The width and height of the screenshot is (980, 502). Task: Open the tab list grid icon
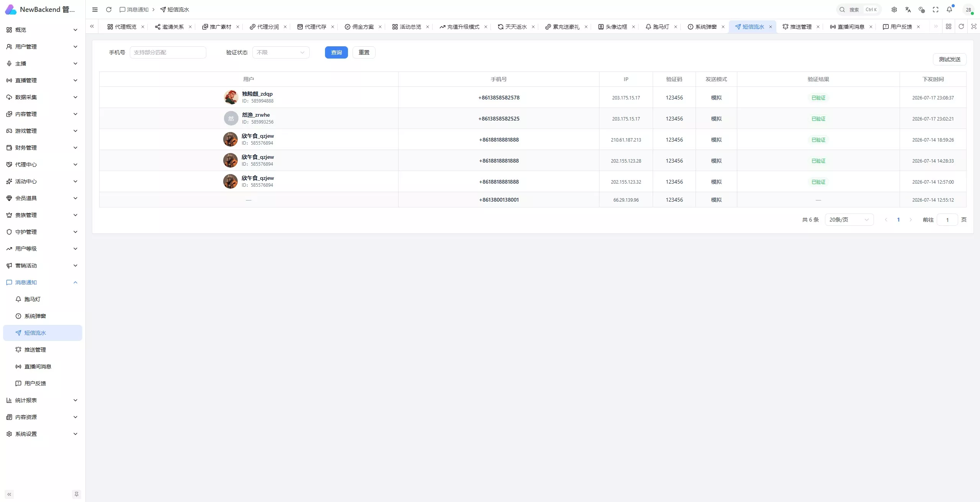pos(949,26)
